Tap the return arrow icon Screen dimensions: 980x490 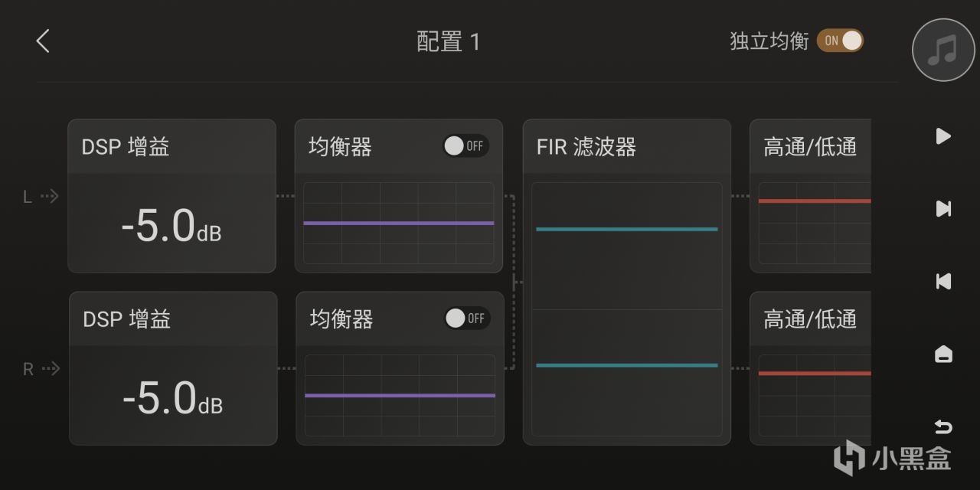[943, 426]
